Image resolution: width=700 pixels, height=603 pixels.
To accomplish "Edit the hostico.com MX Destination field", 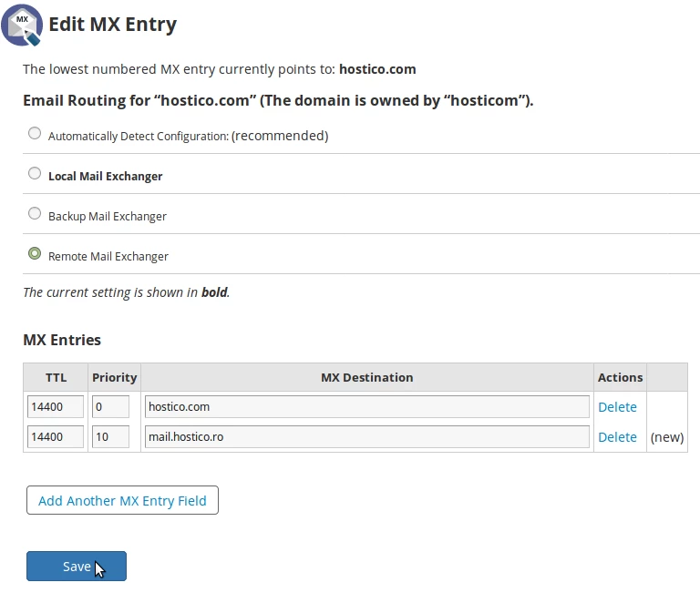I will tap(367, 406).
